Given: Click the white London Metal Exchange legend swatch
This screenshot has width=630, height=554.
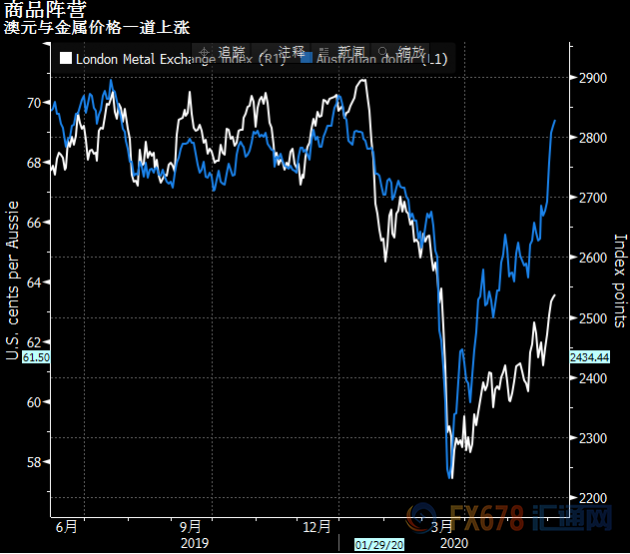Looking at the screenshot, I should (65, 60).
